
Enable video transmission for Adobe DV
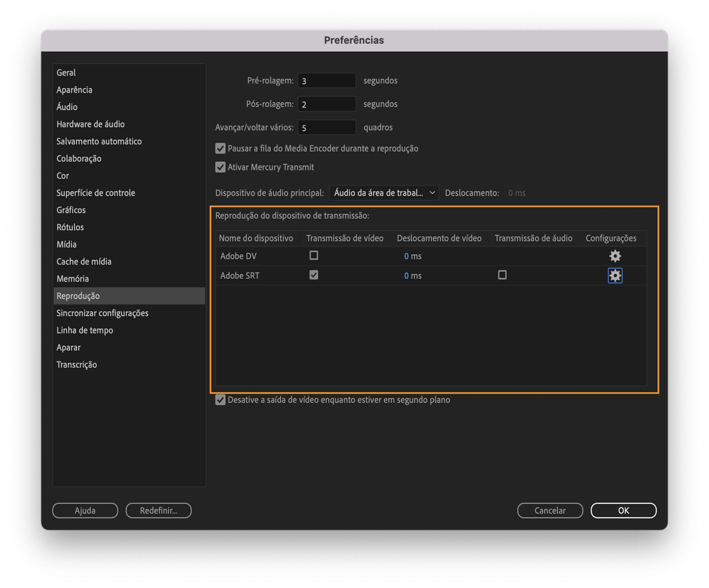(314, 255)
